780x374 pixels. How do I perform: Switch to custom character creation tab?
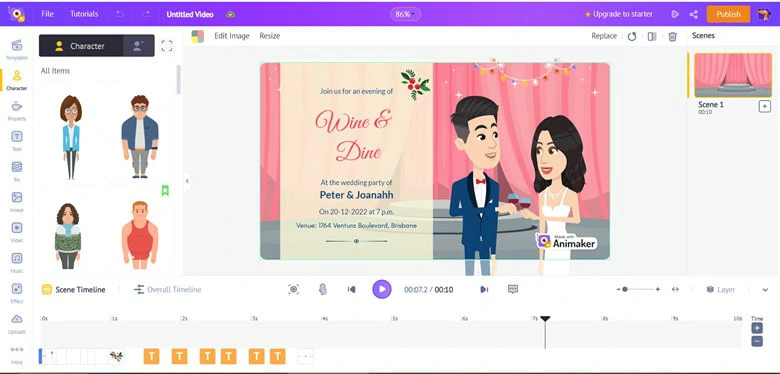[138, 46]
